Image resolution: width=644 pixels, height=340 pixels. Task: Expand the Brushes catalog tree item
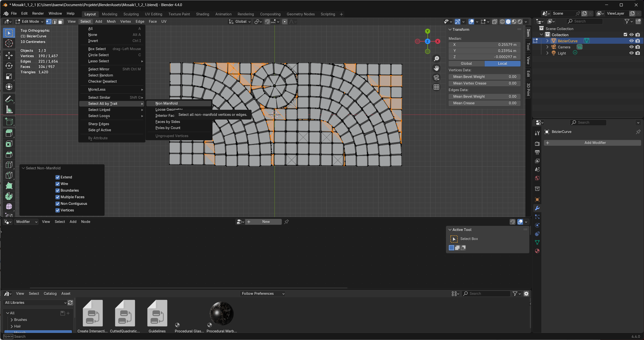pos(12,320)
